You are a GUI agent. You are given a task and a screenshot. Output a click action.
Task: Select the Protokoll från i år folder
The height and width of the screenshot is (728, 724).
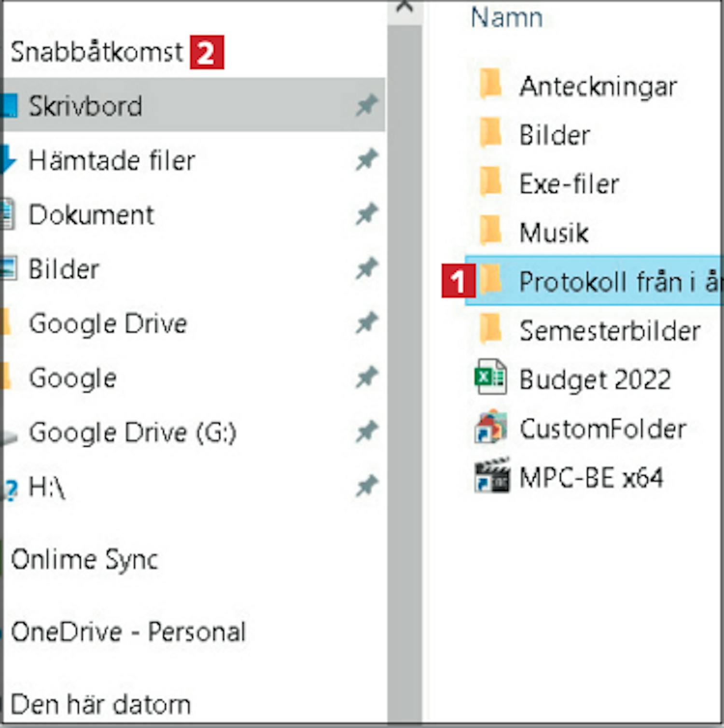[594, 281]
